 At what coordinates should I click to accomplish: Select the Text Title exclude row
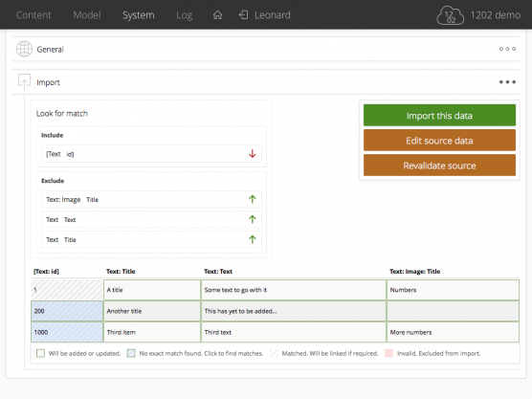(x=151, y=239)
